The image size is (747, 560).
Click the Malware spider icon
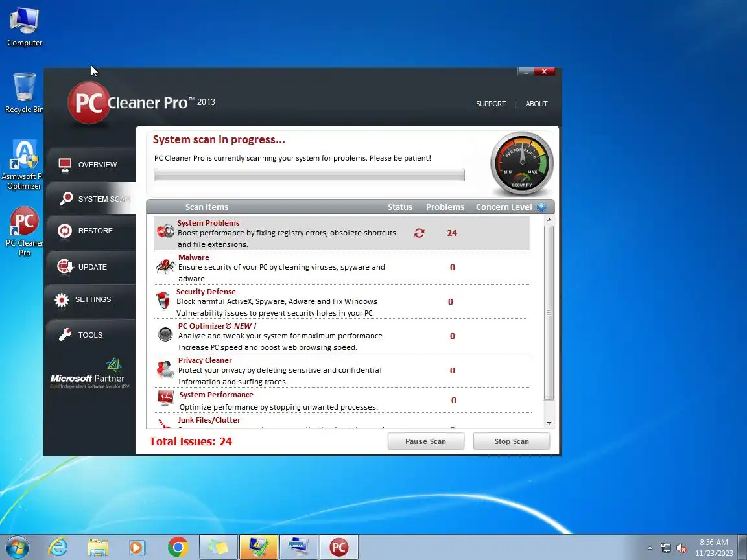(x=165, y=266)
